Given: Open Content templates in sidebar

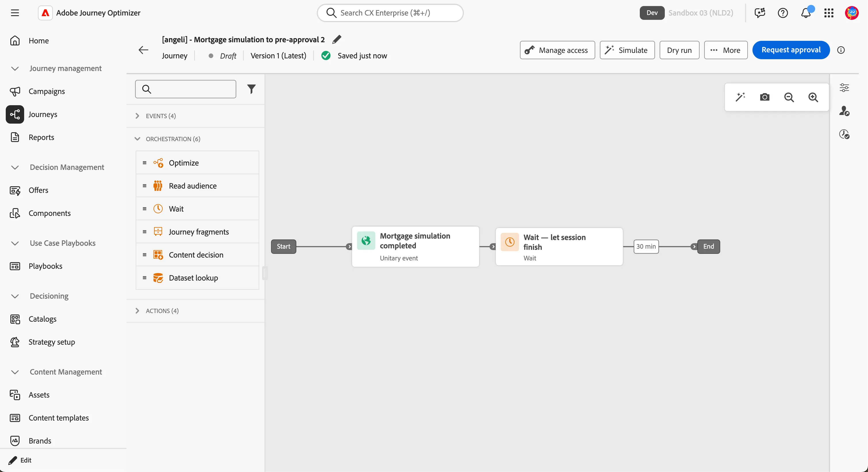Looking at the screenshot, I should click(59, 418).
